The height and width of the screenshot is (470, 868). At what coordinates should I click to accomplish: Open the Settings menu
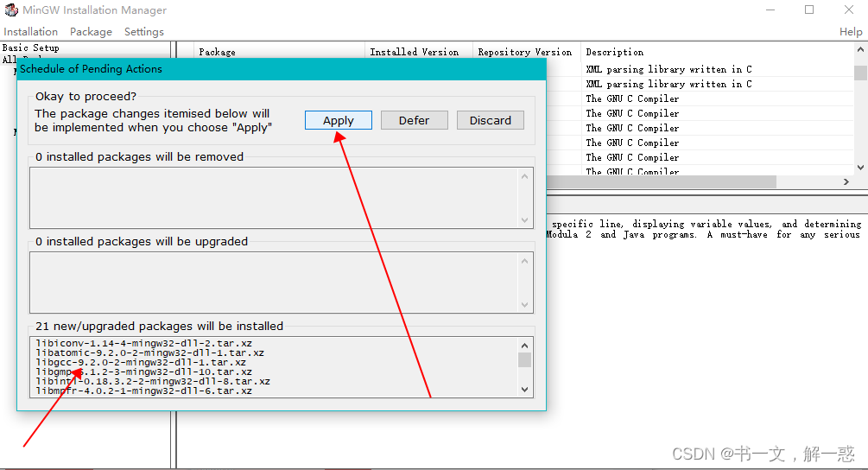point(144,32)
